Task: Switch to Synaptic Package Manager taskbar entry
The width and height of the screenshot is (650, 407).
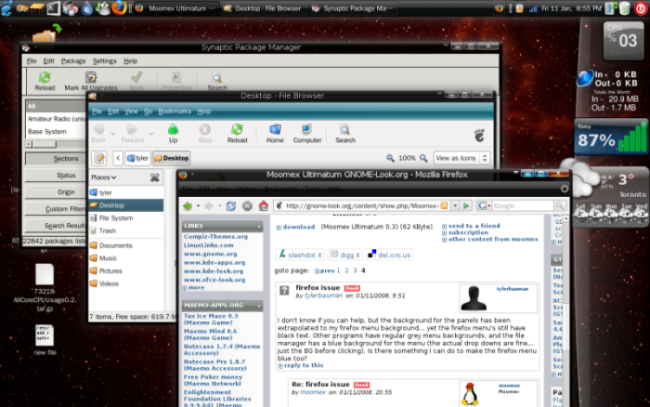Action: (x=352, y=8)
